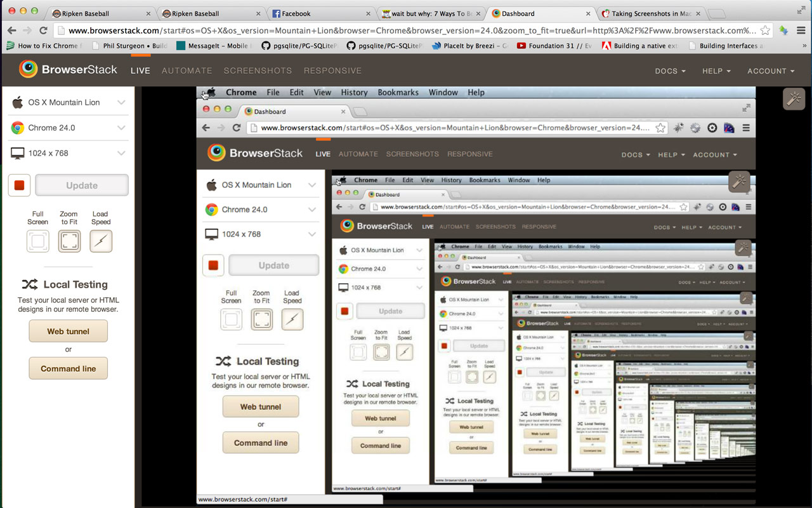Viewport: 812px width, 508px height.
Task: Click the back arrow in the remote browser
Action: [206, 128]
